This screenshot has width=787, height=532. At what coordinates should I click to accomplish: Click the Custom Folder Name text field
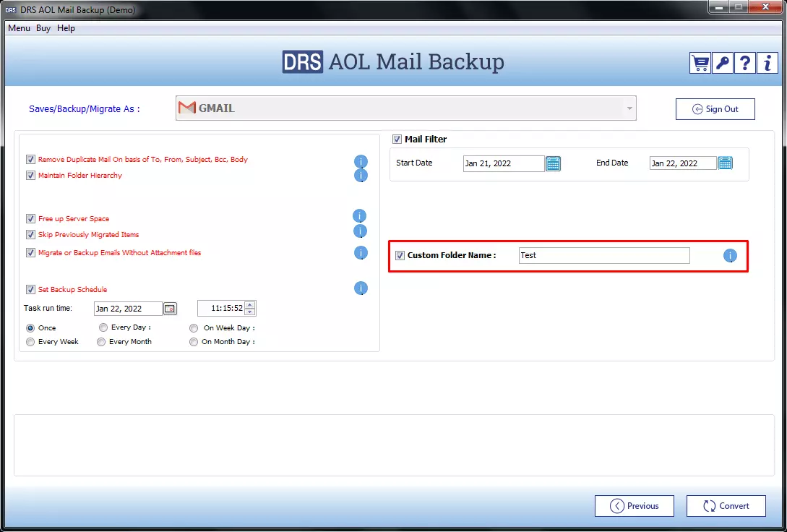click(x=604, y=255)
